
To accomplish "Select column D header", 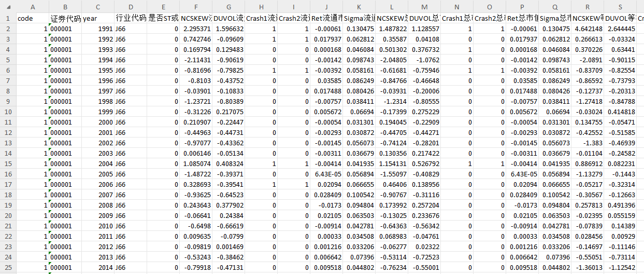I will [x=131, y=7].
